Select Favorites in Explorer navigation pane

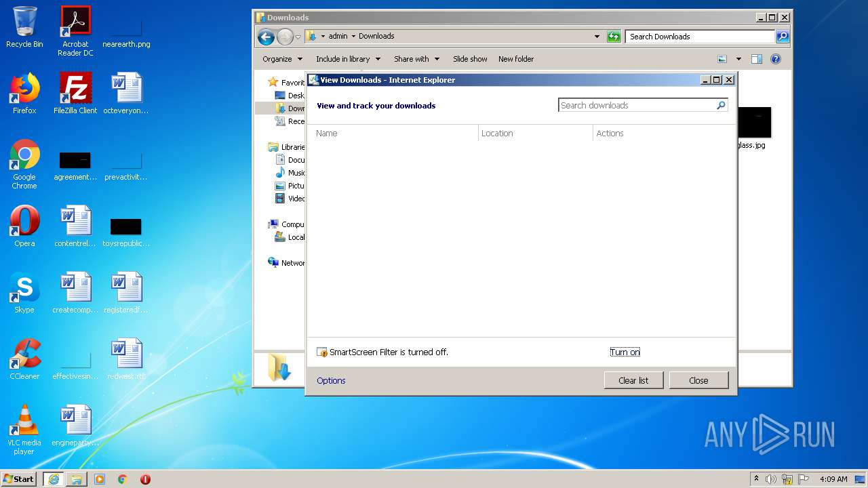click(287, 83)
